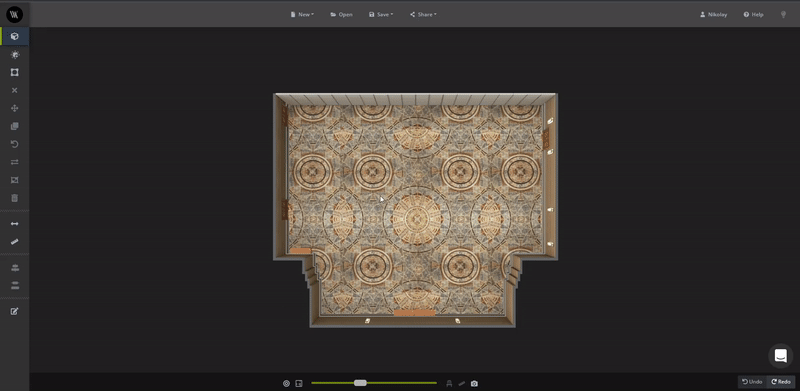This screenshot has width=800, height=391.
Task: Expand the Share dropdown menu
Action: (x=423, y=15)
